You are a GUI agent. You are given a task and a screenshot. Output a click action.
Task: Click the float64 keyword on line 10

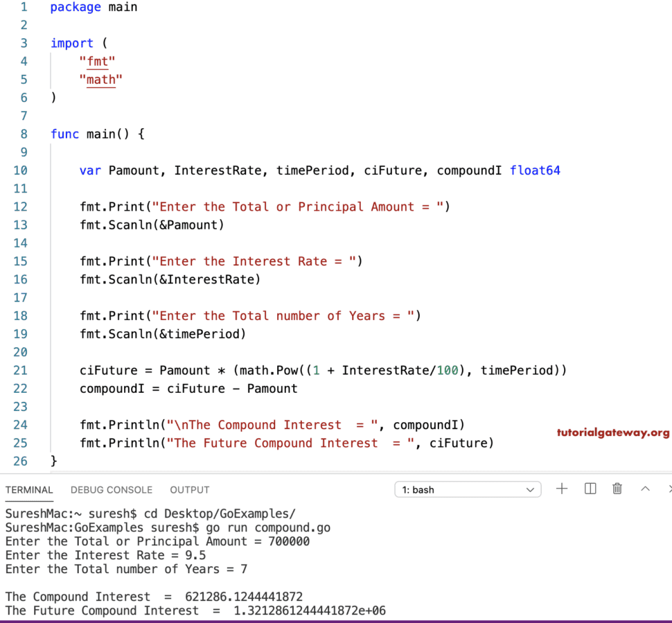pyautogui.click(x=535, y=170)
